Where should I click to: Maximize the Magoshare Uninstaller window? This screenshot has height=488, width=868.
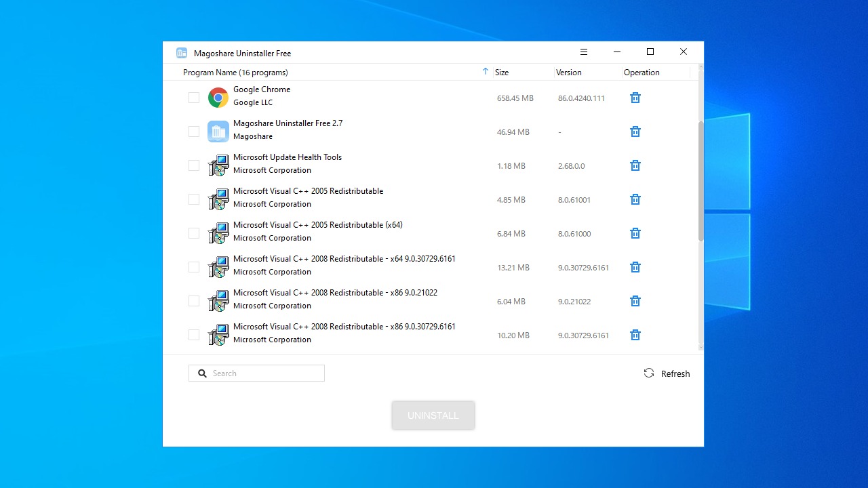[x=650, y=52]
